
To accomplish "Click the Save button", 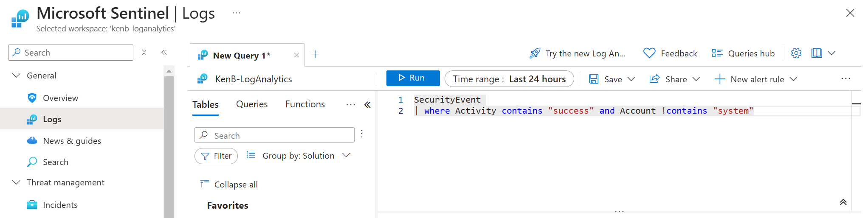I will (x=606, y=79).
